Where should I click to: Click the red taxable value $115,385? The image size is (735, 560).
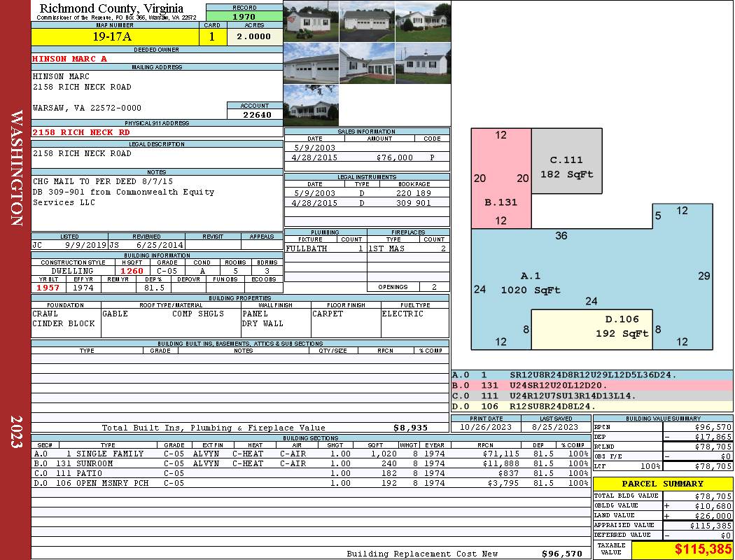pyautogui.click(x=703, y=549)
